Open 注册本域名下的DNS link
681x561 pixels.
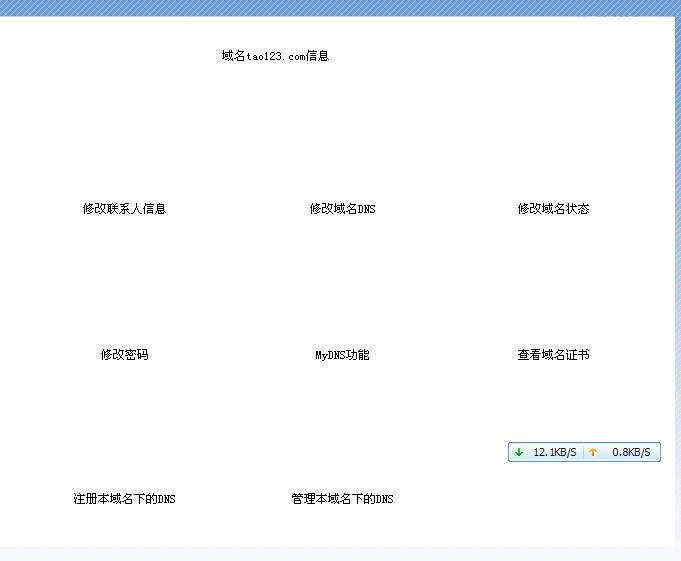(124, 499)
